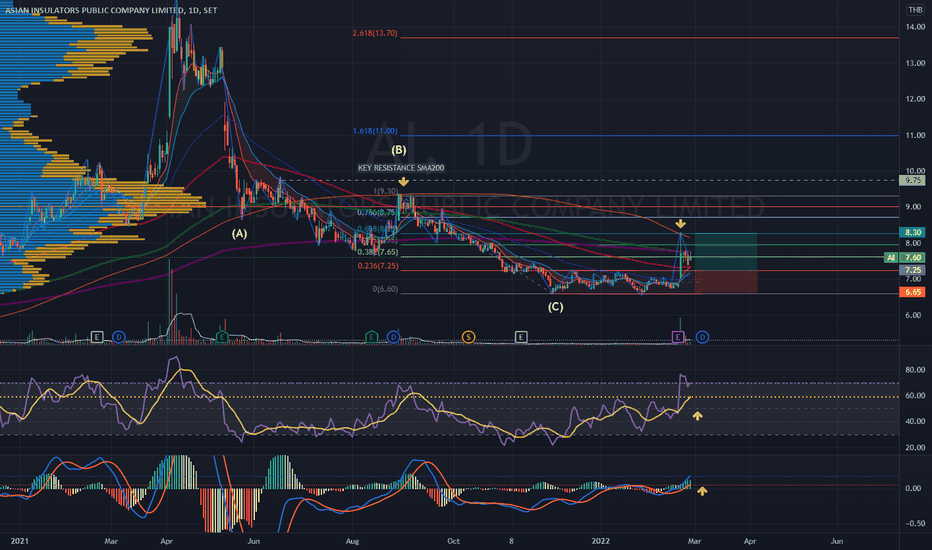Click the −0.50 value on the MACD scale

(914, 523)
